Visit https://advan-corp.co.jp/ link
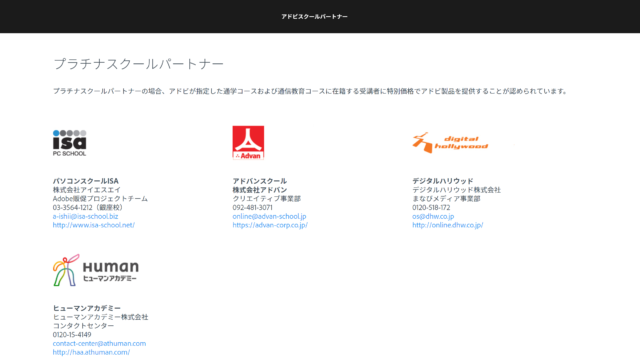This screenshot has height=360, width=640. [270, 225]
